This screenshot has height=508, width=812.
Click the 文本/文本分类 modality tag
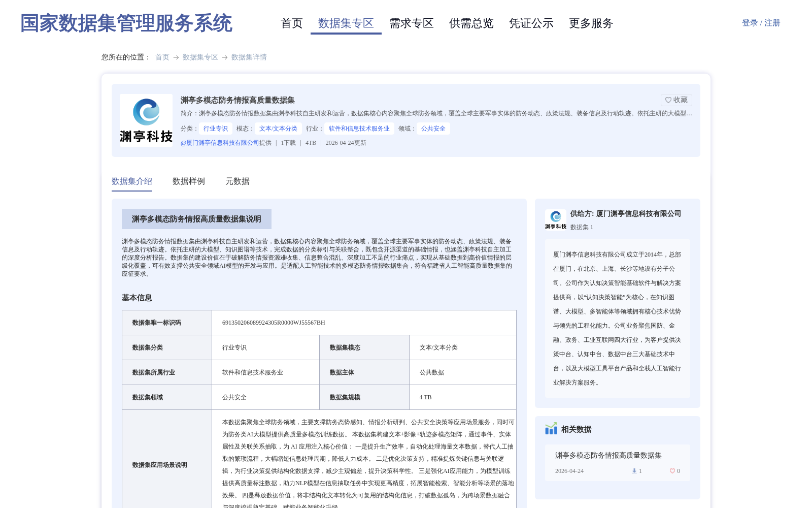tap(278, 129)
